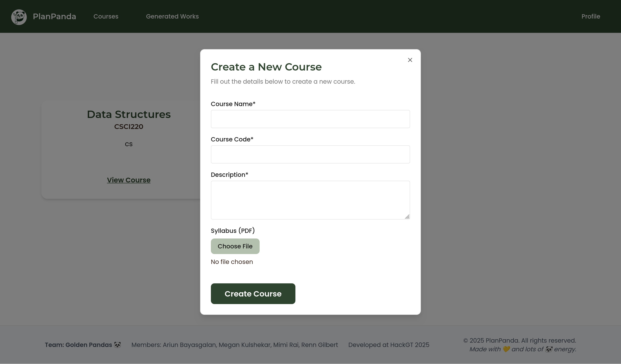Open the View Course link
This screenshot has height=364, width=621.
(x=129, y=180)
